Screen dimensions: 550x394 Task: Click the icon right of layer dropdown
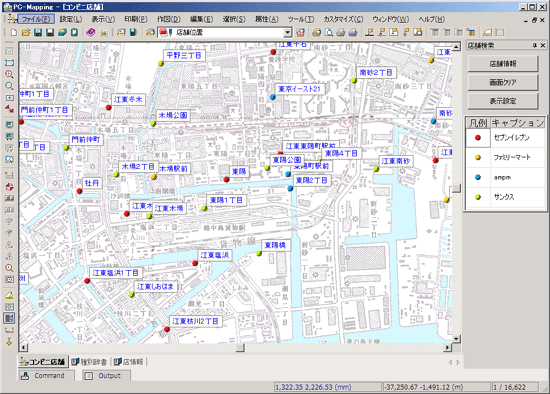pyautogui.click(x=300, y=33)
